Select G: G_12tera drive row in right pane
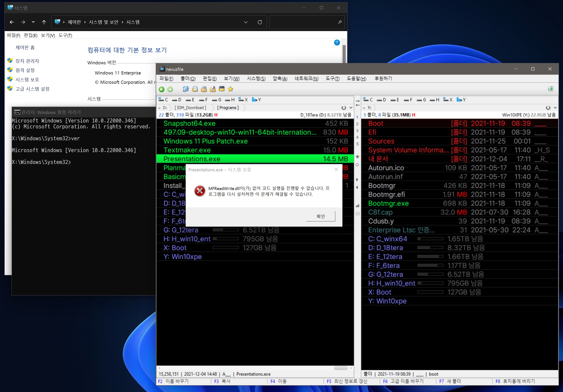 pyautogui.click(x=459, y=274)
